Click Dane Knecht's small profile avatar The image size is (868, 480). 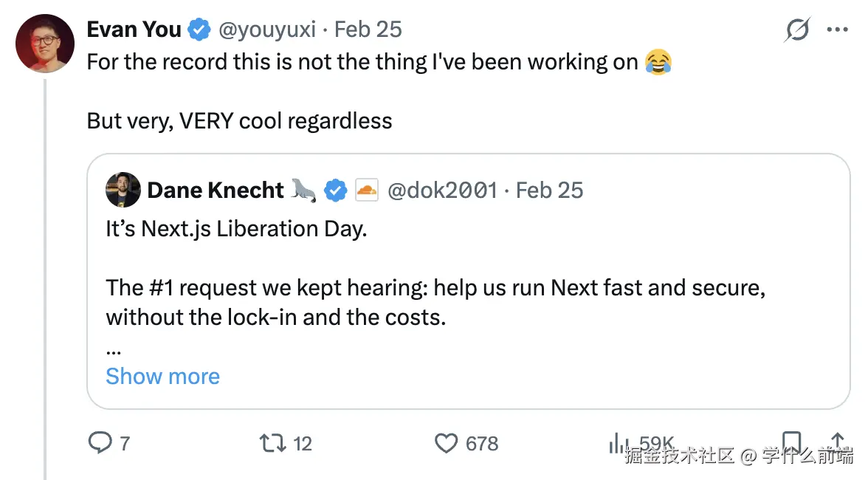tap(123, 191)
